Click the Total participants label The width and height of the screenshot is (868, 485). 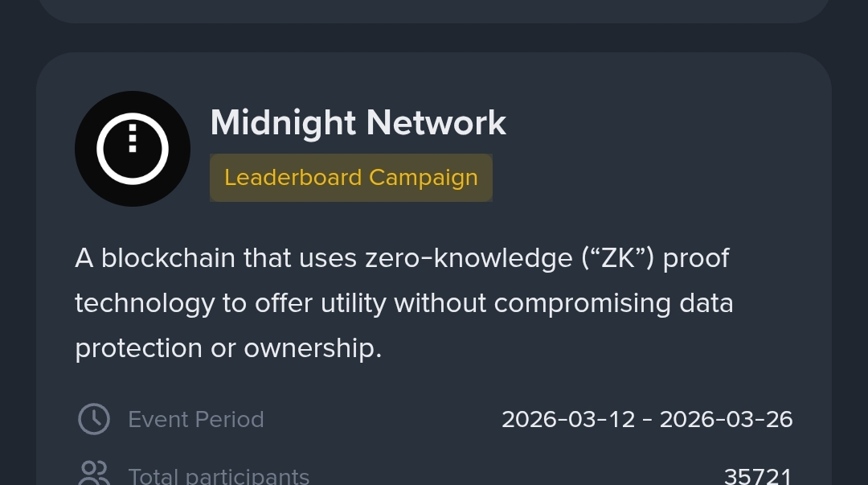(x=219, y=475)
